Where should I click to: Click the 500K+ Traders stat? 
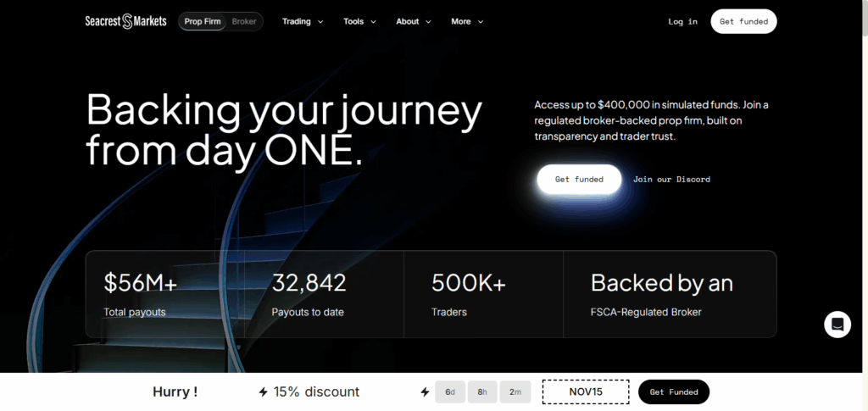(x=468, y=294)
